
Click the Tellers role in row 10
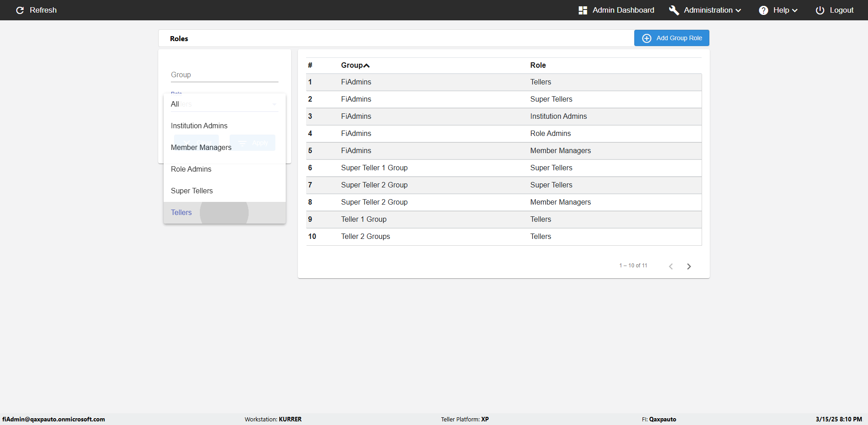pyautogui.click(x=541, y=237)
